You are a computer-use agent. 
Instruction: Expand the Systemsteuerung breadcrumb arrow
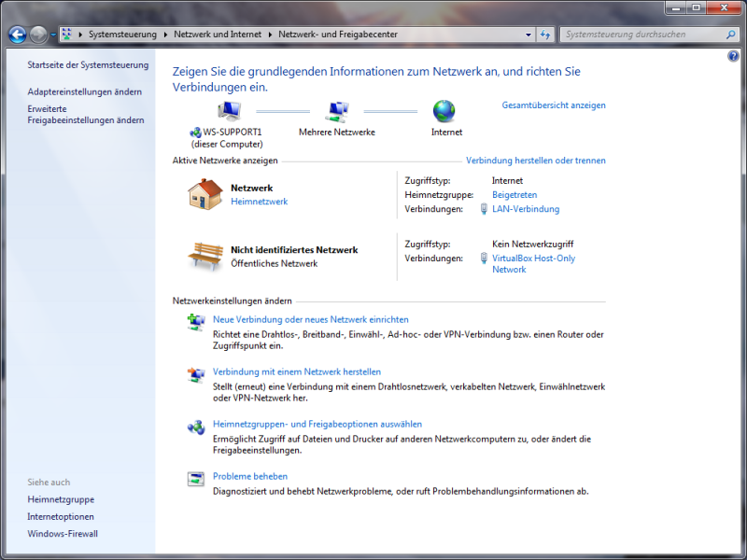(167, 35)
